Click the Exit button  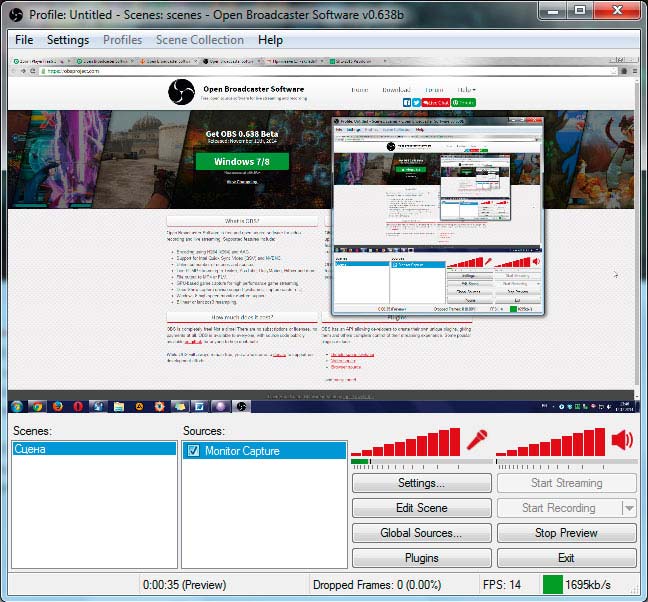point(567,558)
